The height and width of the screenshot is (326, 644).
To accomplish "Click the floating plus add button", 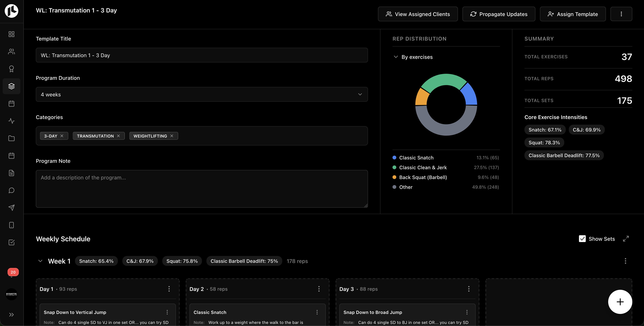I will click(x=620, y=302).
